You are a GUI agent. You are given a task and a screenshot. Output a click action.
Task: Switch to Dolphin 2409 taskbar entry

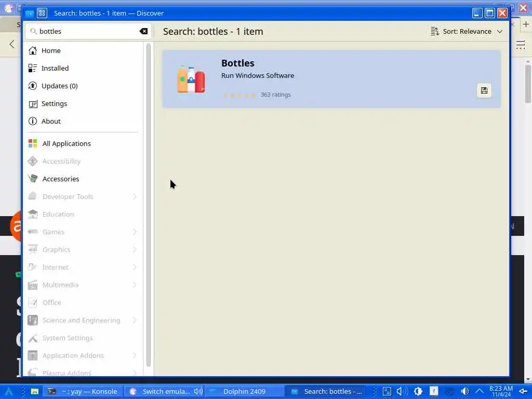[244, 392]
